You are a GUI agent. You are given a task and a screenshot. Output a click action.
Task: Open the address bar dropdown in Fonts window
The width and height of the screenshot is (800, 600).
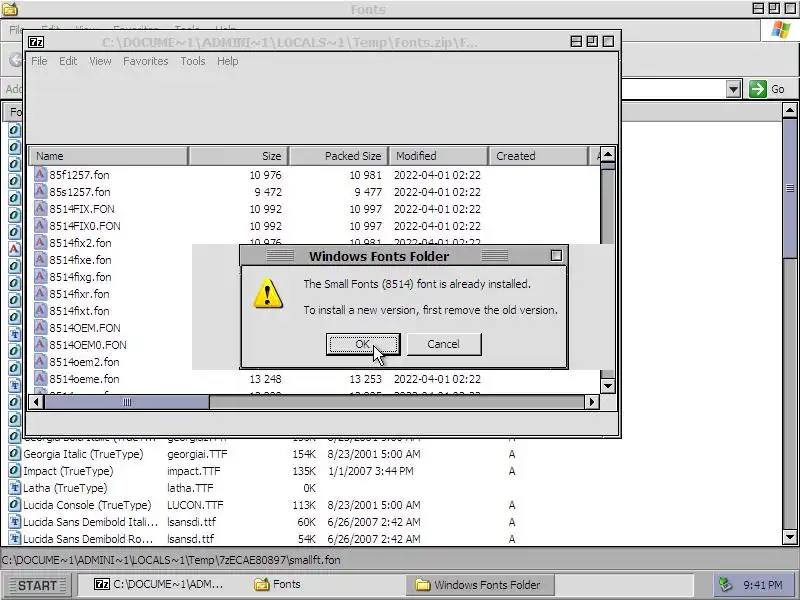pyautogui.click(x=733, y=89)
